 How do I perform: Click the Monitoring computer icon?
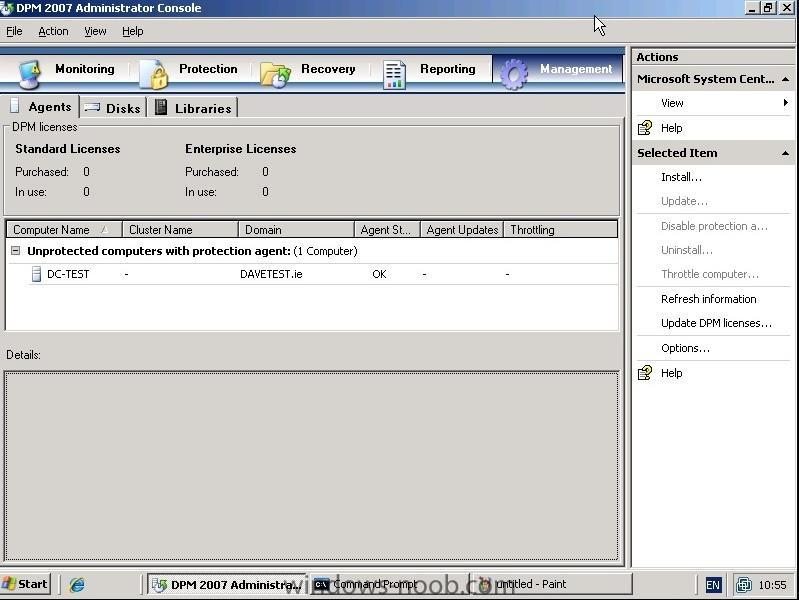pyautogui.click(x=30, y=74)
